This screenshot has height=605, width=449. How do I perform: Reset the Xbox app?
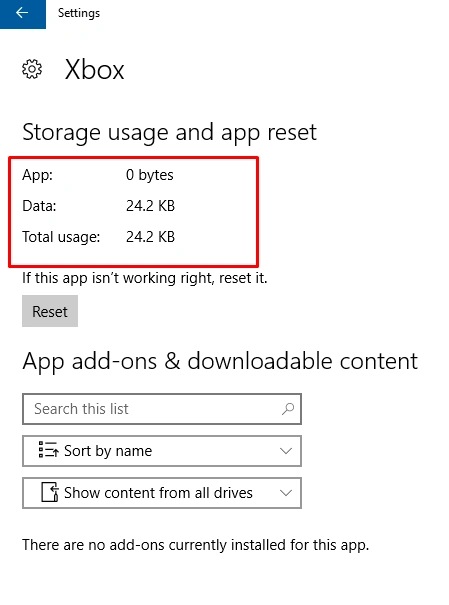click(x=50, y=311)
